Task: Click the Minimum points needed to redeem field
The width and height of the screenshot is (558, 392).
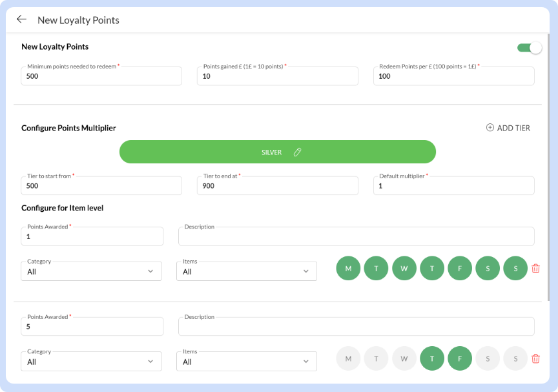Action: [101, 76]
